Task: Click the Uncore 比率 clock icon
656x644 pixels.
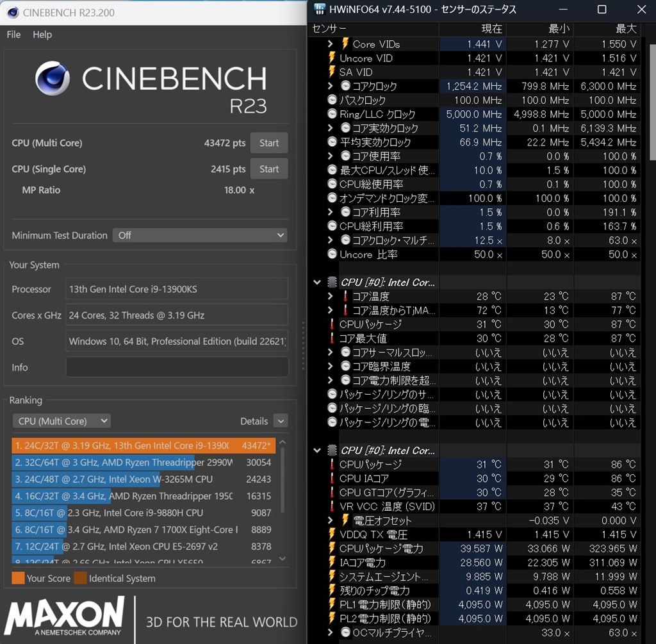Action: pos(332,254)
